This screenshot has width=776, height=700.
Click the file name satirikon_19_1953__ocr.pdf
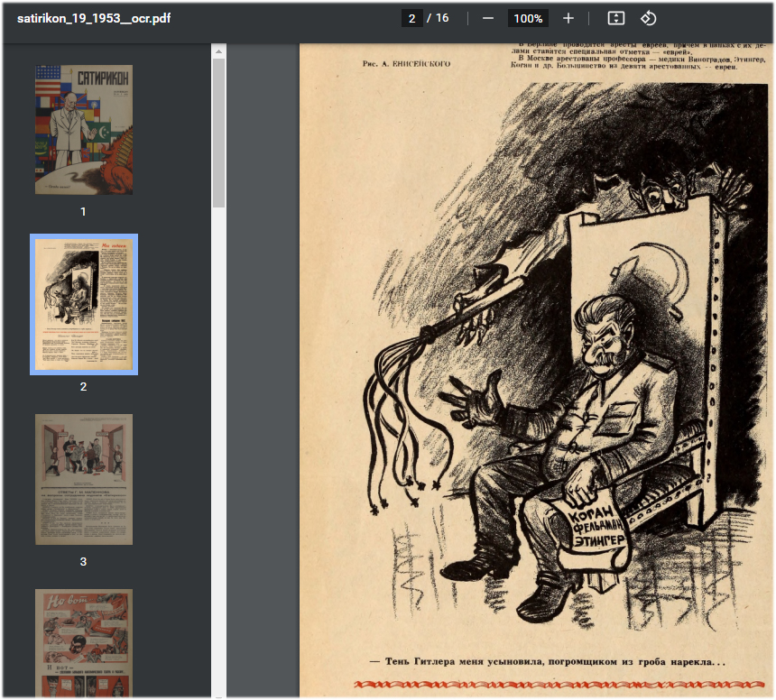[x=94, y=19]
